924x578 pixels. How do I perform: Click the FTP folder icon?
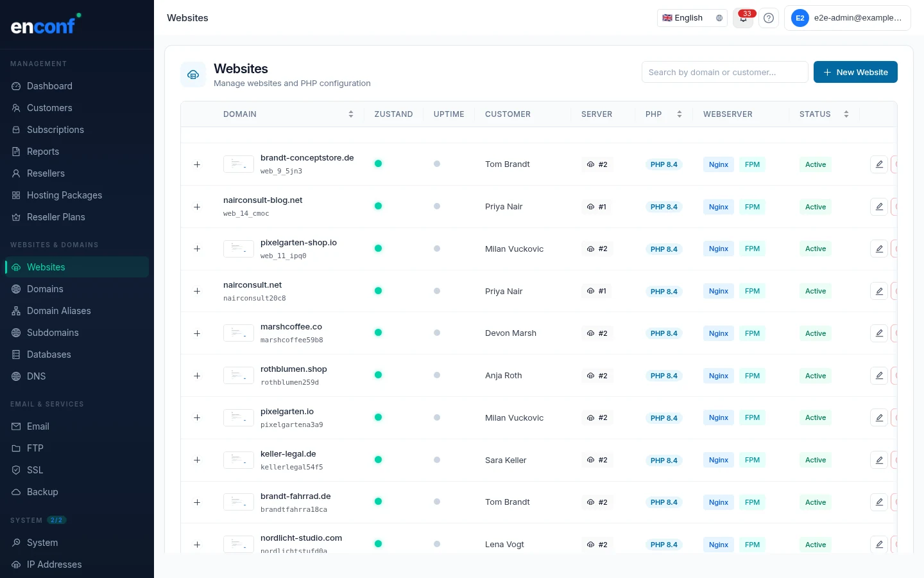click(16, 448)
